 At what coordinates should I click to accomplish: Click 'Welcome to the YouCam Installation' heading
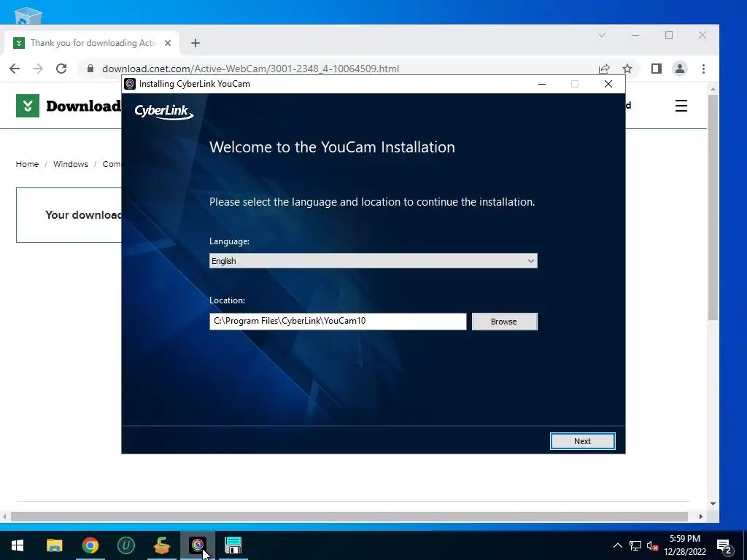(x=332, y=147)
